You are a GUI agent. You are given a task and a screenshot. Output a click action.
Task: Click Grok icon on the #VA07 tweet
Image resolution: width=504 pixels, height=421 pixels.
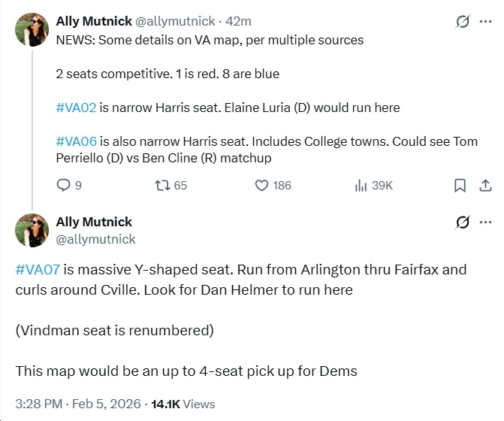[463, 222]
